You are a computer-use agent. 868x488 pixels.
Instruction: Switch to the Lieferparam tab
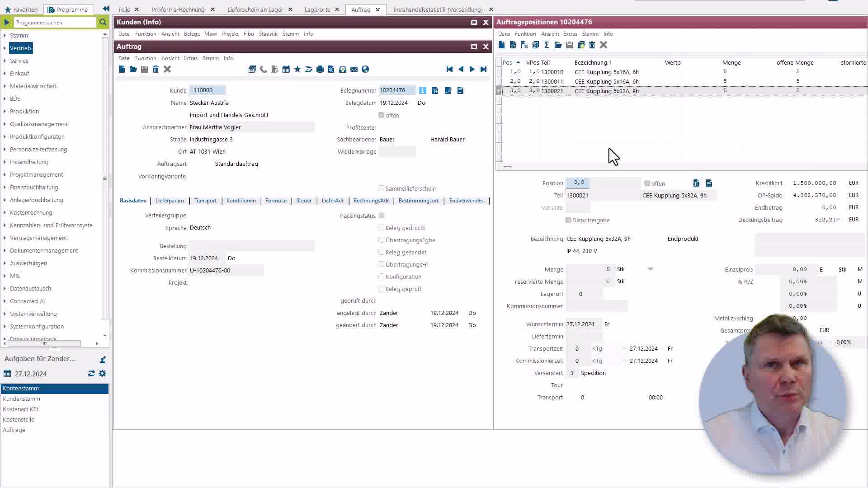click(x=170, y=201)
